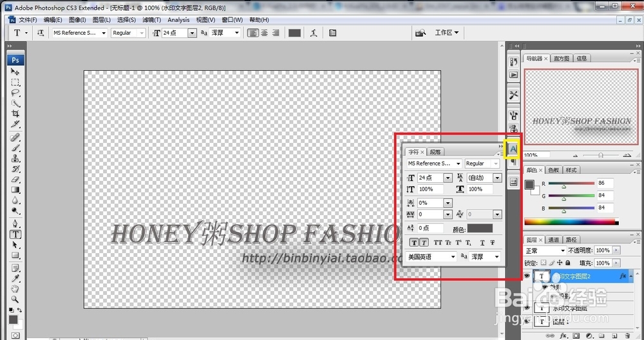Right align text in options bar
Image resolution: width=644 pixels, height=340 pixels.
[x=276, y=33]
